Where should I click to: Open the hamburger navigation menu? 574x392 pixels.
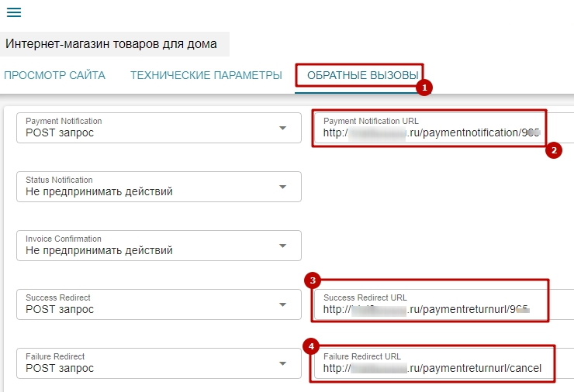(x=14, y=13)
